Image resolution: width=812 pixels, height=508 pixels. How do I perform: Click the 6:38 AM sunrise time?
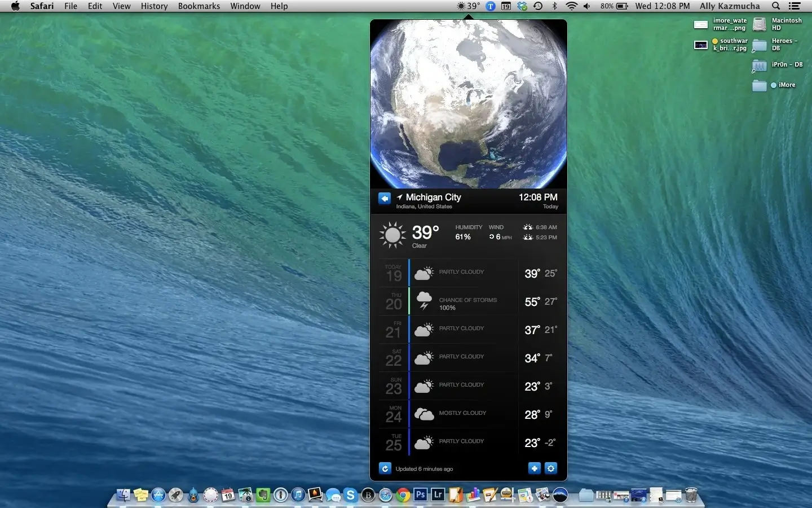[540, 227]
